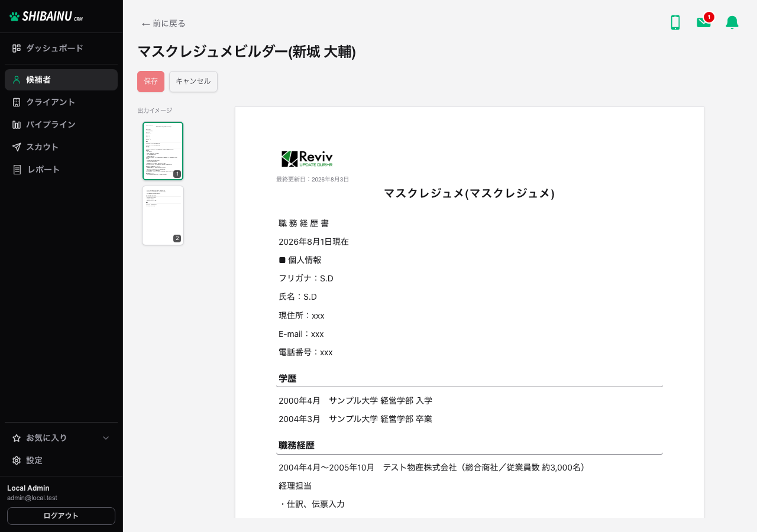Screen dimensions: 757x532
Task: Click the 2026年8月1日現在 date line
Action: [313, 242]
